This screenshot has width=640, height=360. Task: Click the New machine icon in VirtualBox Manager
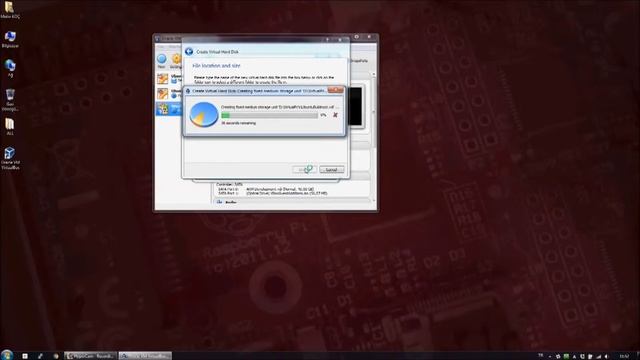(x=162, y=60)
